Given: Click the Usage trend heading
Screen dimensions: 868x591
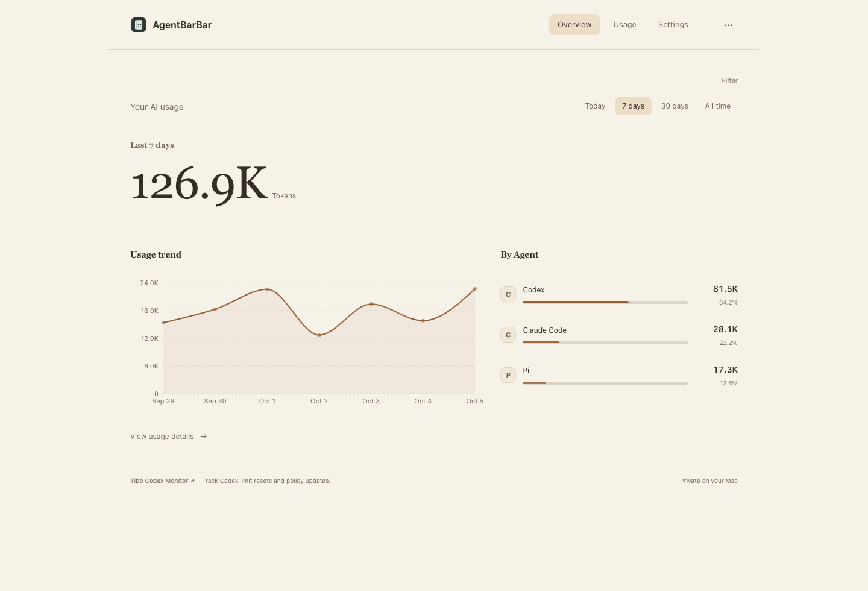Looking at the screenshot, I should (156, 254).
